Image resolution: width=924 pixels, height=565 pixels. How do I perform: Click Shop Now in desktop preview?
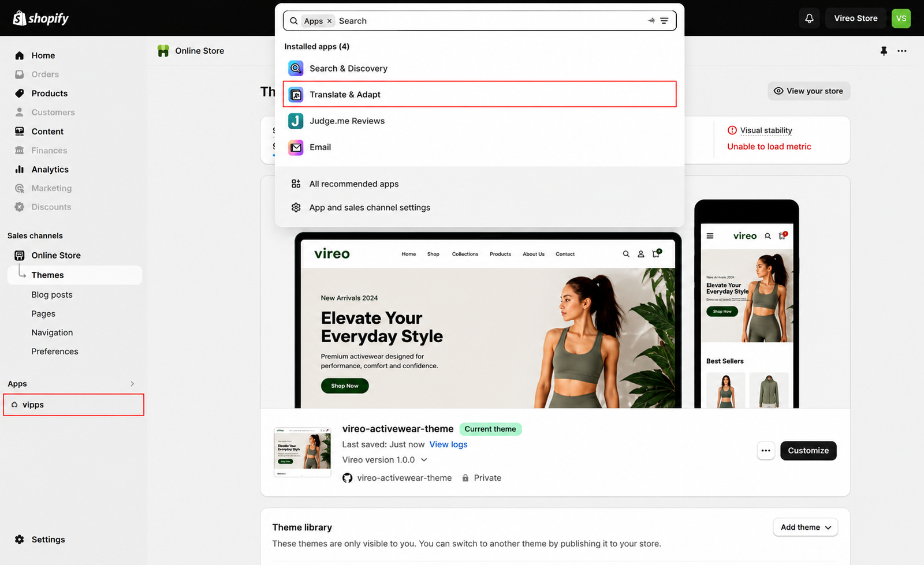point(345,386)
